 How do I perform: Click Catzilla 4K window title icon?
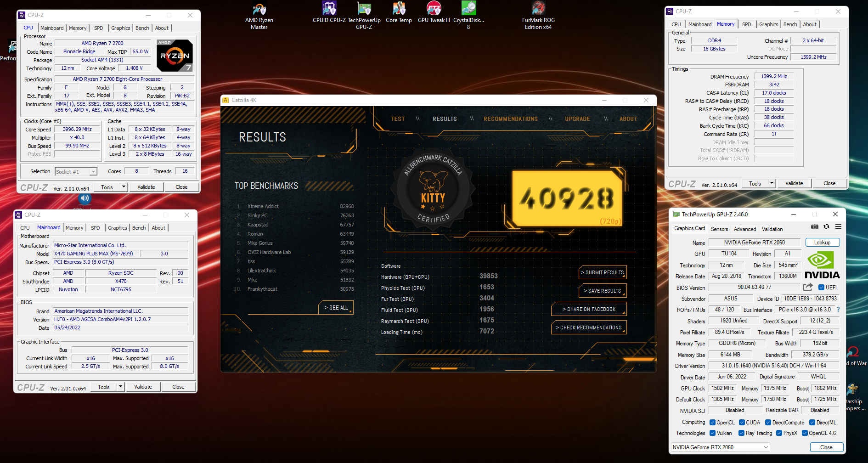point(225,100)
